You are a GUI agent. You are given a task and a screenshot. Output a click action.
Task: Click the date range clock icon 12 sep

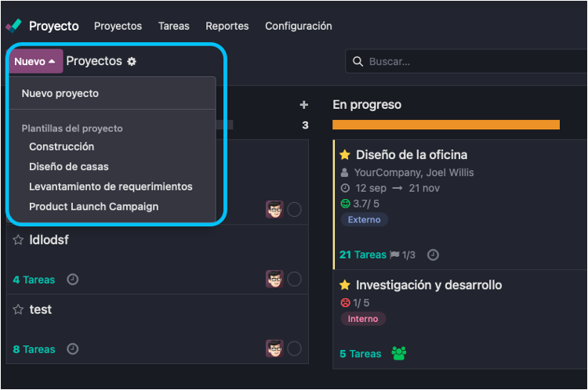click(x=345, y=188)
